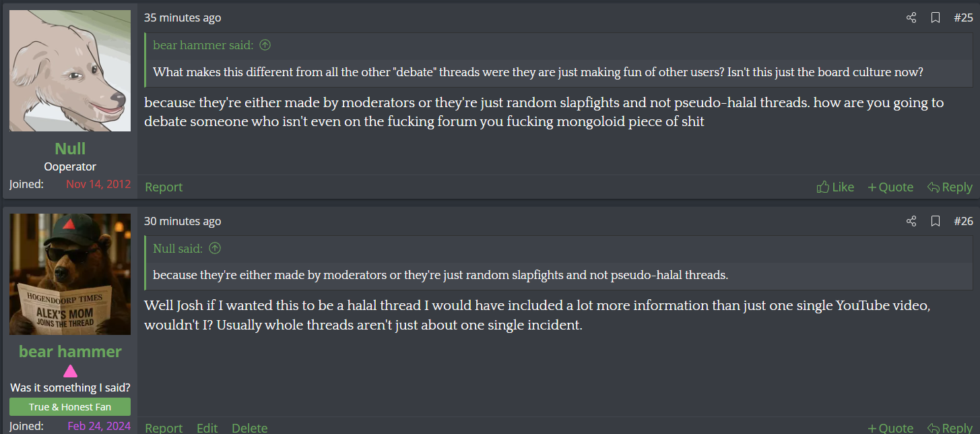Screen dimensions: 980x434
Task: Jump to quoted Null post via arrow icon
Action: [x=215, y=248]
